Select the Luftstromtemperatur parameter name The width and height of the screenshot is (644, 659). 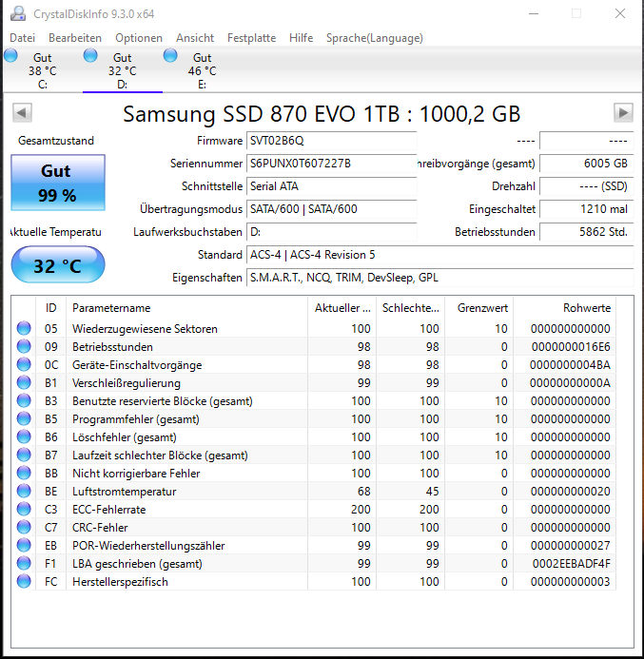[x=124, y=492]
